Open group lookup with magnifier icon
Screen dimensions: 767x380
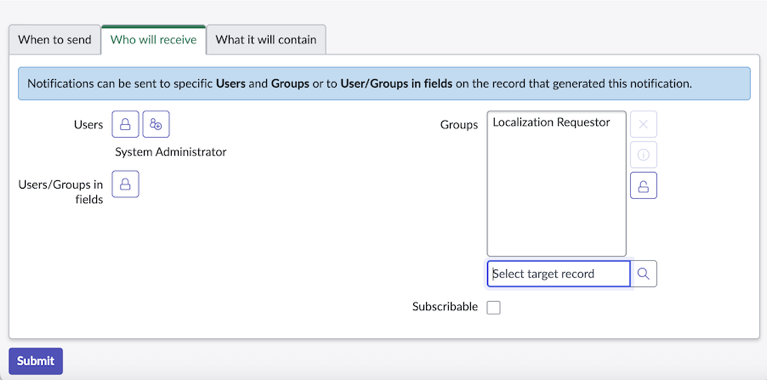644,273
